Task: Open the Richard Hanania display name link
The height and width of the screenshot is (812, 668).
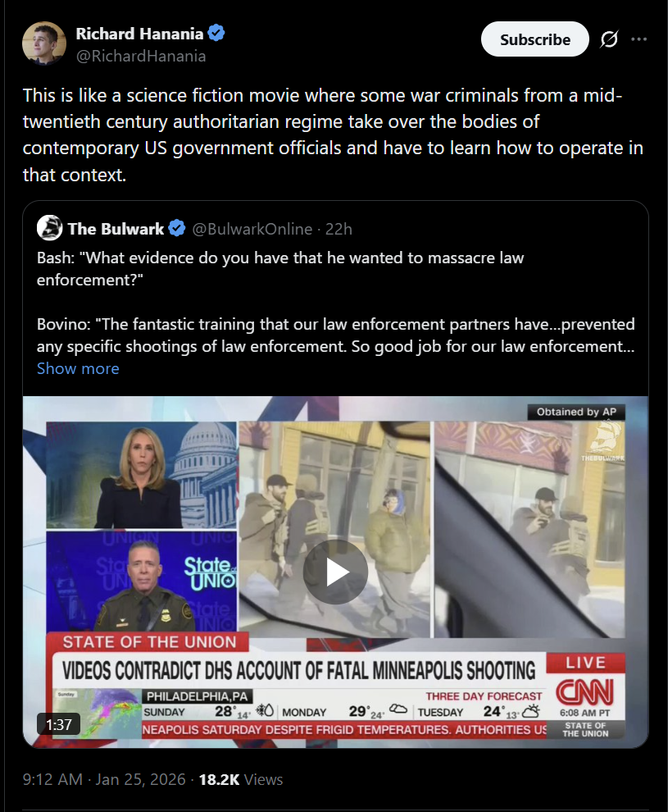Action: click(x=139, y=34)
